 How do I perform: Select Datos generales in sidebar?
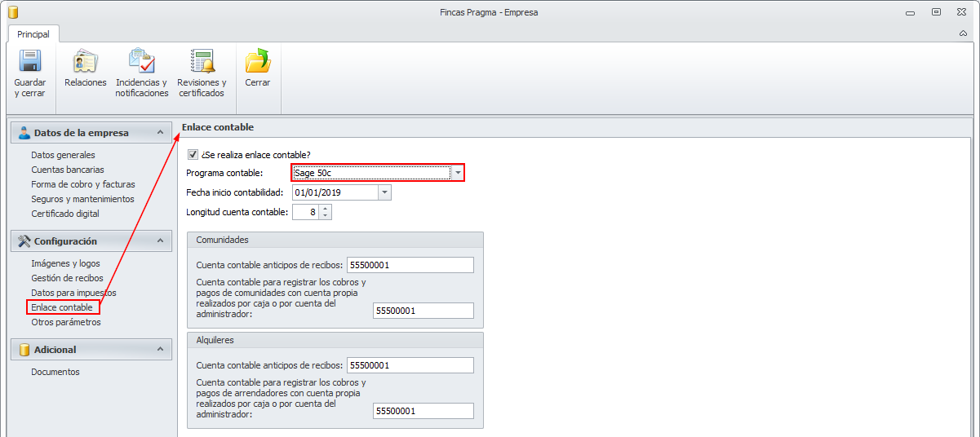[63, 155]
